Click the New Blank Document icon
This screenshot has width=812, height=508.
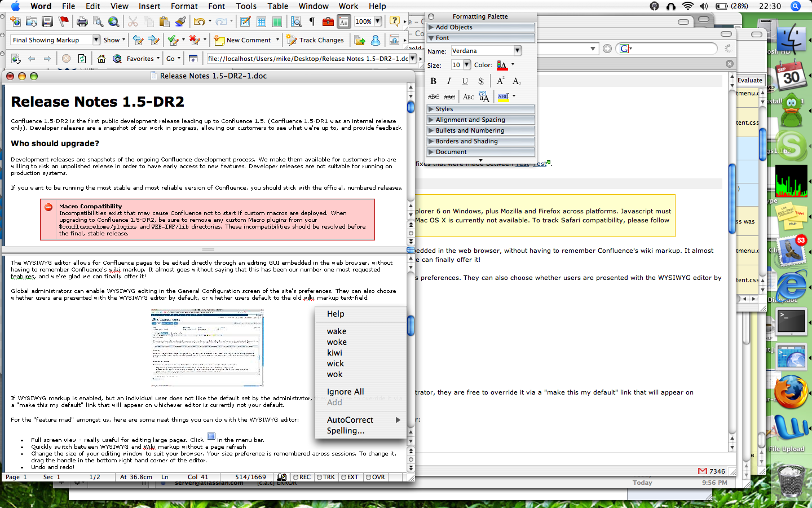15,21
